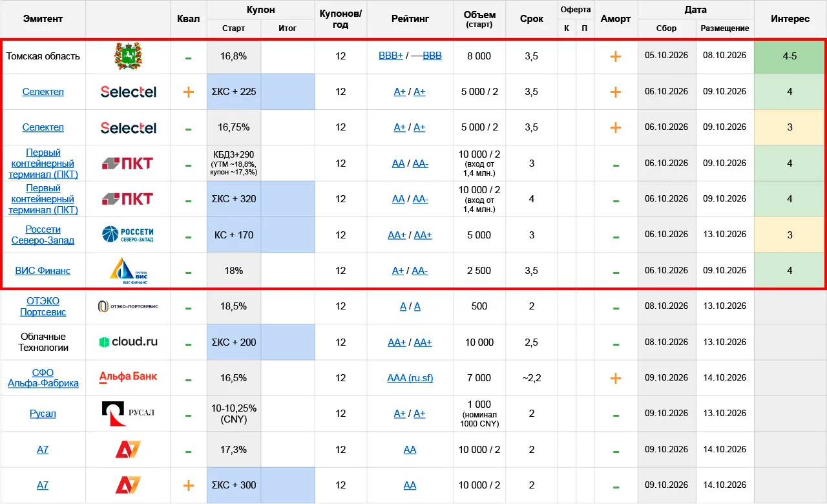Screen dimensions: 827x504
Task: Click the Интерес column header
Action: 790,19
